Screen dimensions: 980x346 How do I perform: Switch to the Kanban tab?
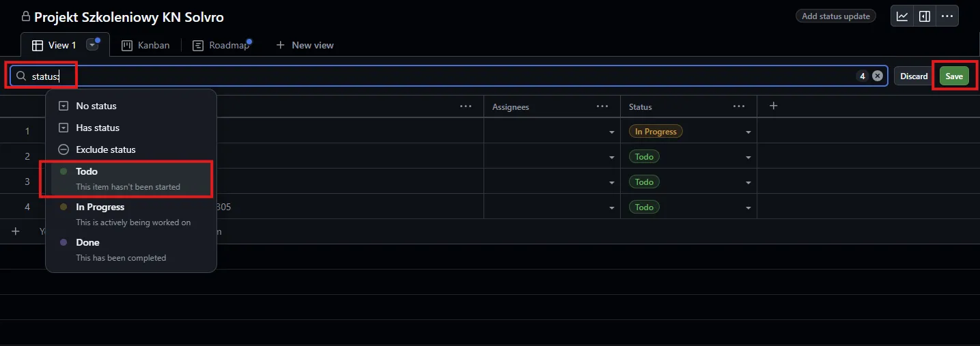pos(145,45)
